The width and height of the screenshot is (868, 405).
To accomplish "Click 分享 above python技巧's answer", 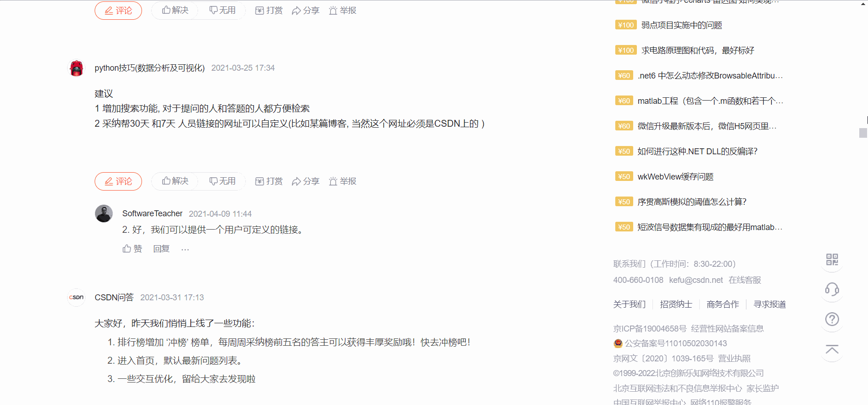I will [x=306, y=11].
